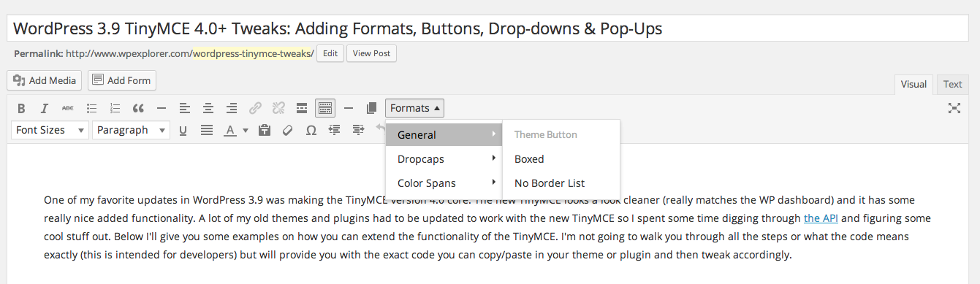The width and height of the screenshot is (980, 284).
Task: Align text right
Action: 232,108
